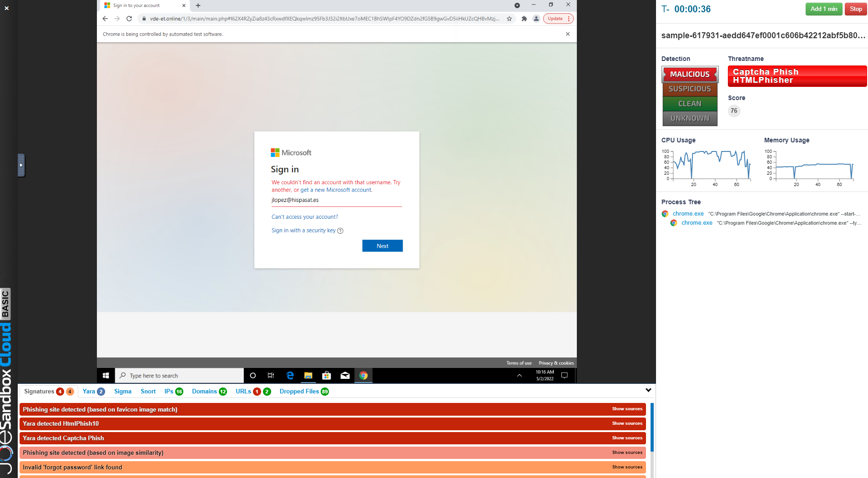Click 'Sign in with a security key'
This screenshot has height=478, width=868.
tap(303, 231)
